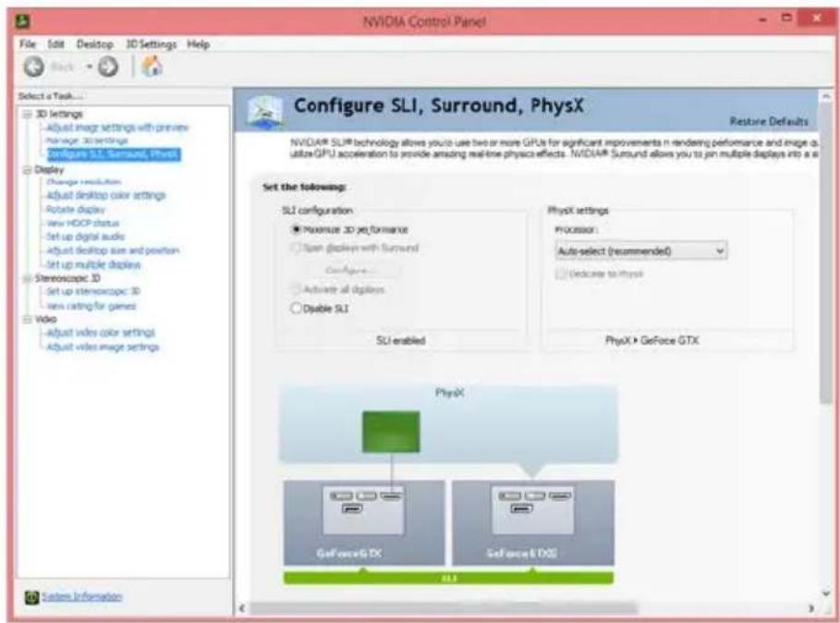Click horizontal scroll left arrow
840x623 pixels.
242,608
